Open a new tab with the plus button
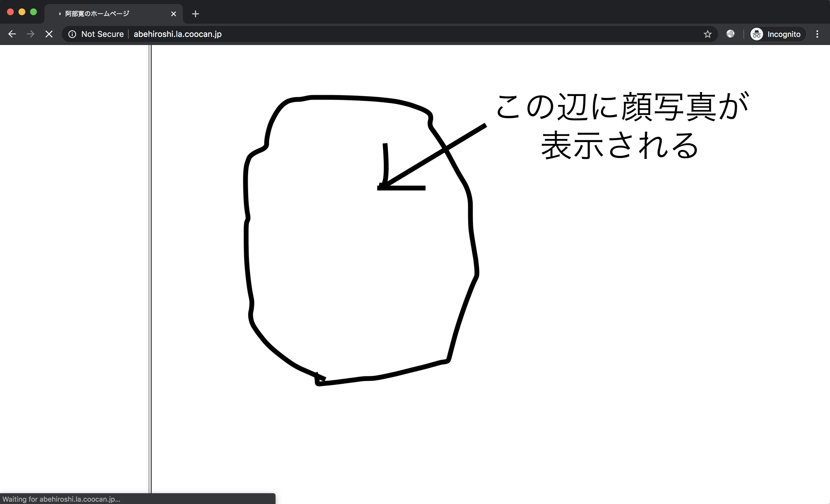Viewport: 830px width, 504px height. 195,14
